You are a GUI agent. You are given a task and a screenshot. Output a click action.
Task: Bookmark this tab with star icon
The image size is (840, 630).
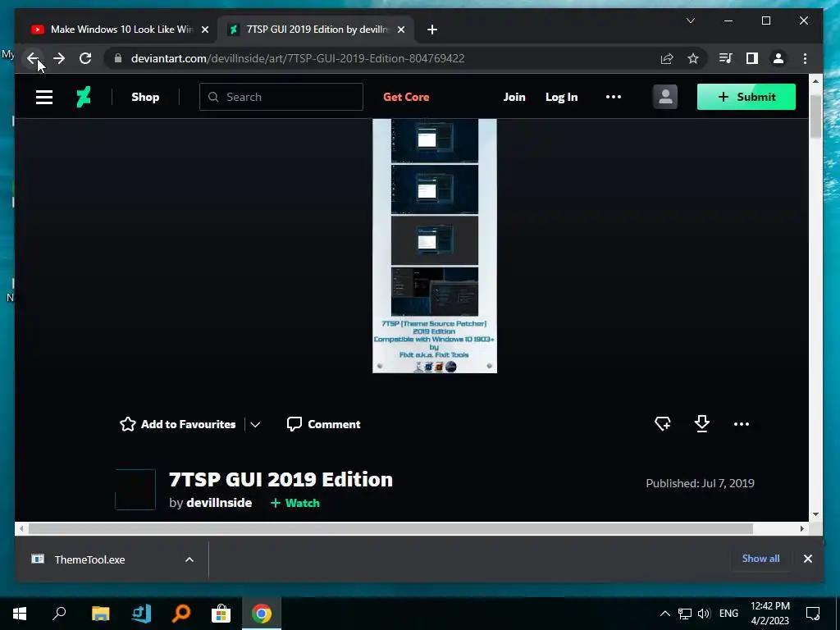tap(693, 58)
